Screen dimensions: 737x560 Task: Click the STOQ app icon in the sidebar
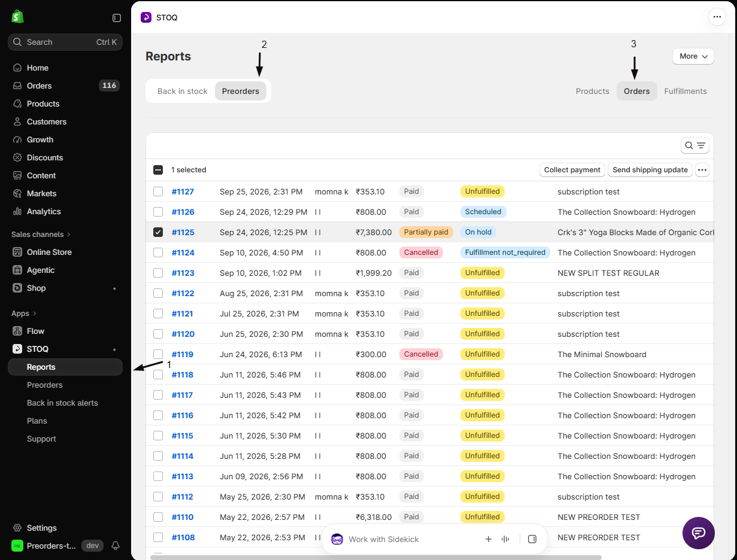pyautogui.click(x=17, y=349)
